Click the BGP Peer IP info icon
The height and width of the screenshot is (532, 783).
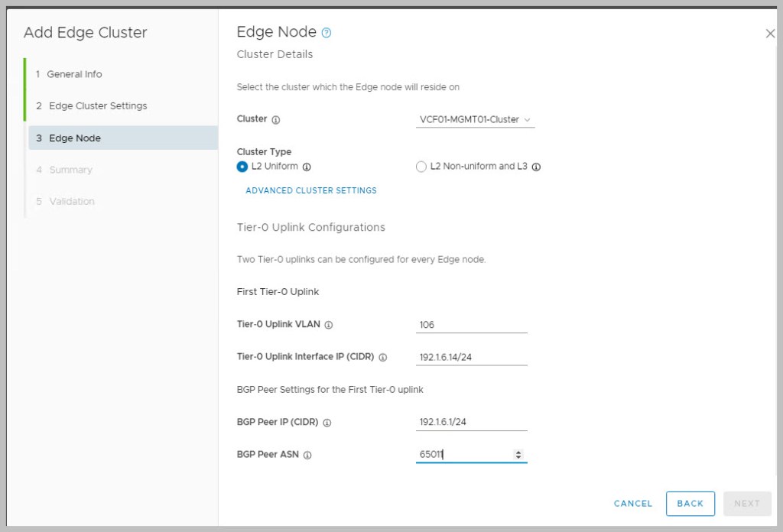click(x=327, y=423)
